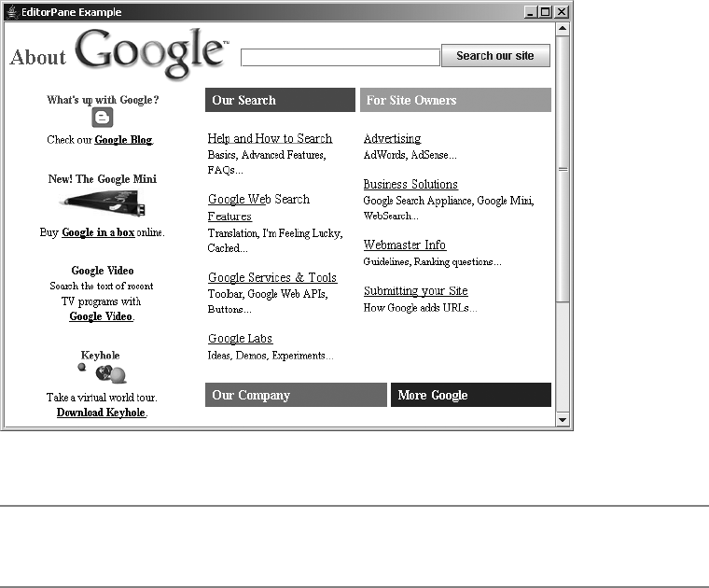
Task: Minimize the EditorPane Example window
Action: pos(531,12)
